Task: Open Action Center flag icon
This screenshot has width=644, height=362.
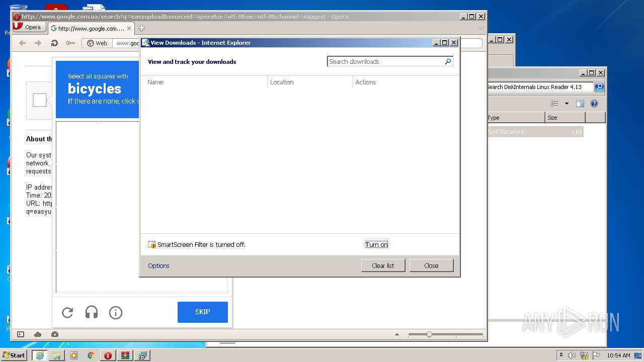Action: [x=596, y=355]
